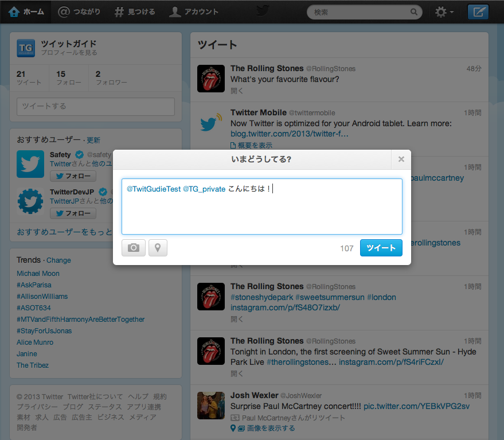Expand 開く under Tonight in London tweet
This screenshot has height=440, width=504.
237,374
